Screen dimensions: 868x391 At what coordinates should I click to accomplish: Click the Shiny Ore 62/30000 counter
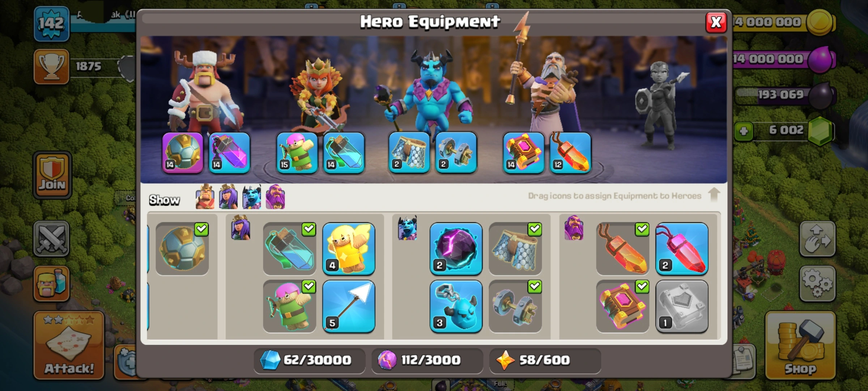pos(309,360)
